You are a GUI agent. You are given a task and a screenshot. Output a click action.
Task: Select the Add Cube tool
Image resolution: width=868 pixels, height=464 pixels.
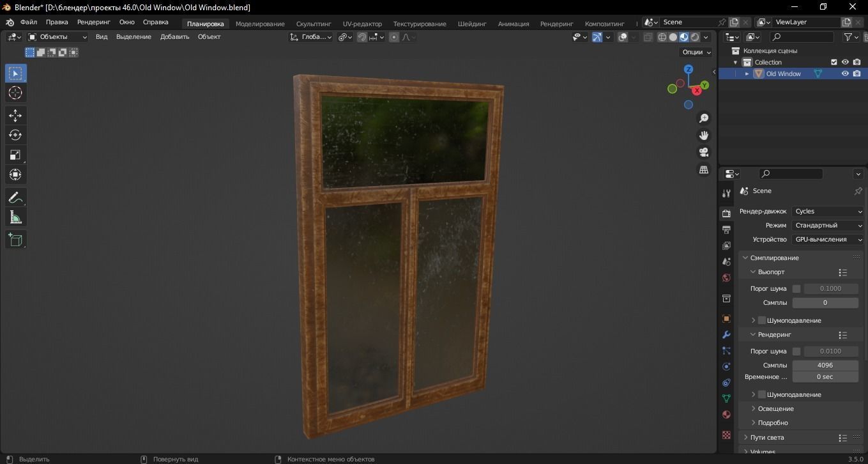coord(15,240)
